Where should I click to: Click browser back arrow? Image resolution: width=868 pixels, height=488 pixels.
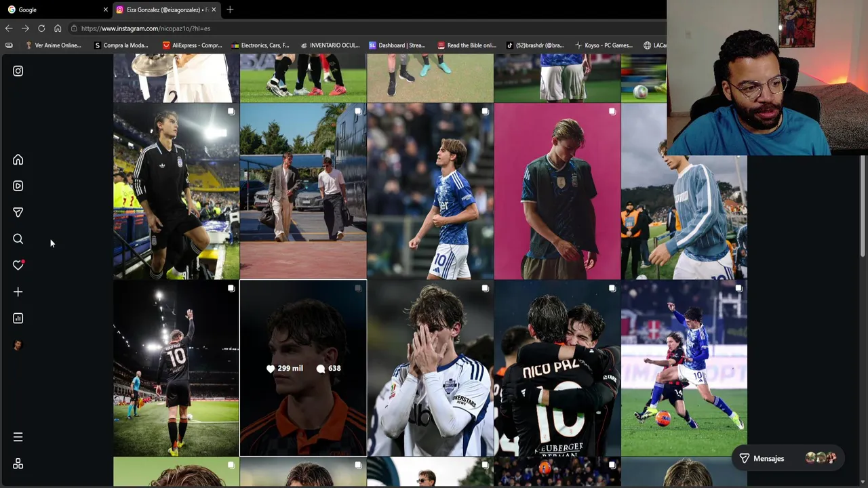click(x=9, y=28)
